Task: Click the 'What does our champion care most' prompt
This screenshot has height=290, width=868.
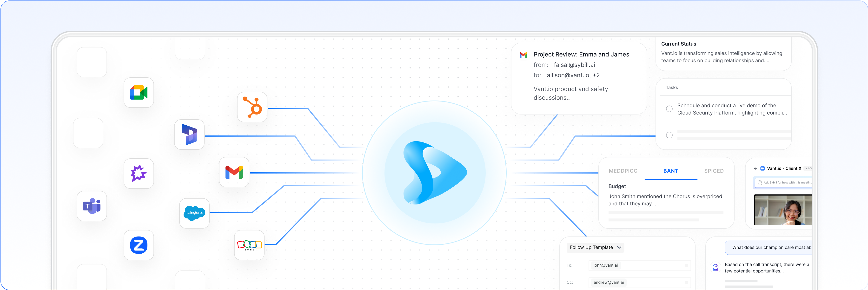Action: tap(769, 248)
